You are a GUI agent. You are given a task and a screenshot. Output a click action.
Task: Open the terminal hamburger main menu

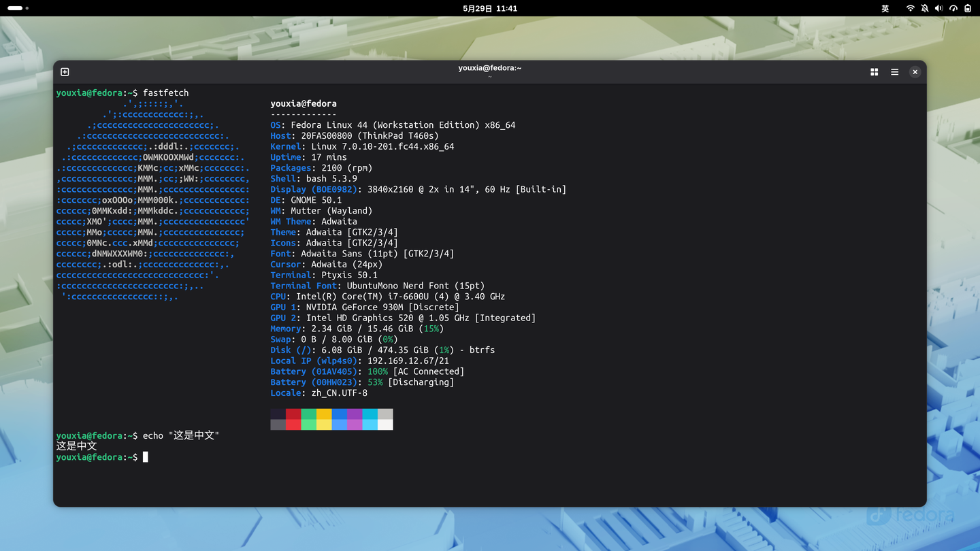coord(895,72)
